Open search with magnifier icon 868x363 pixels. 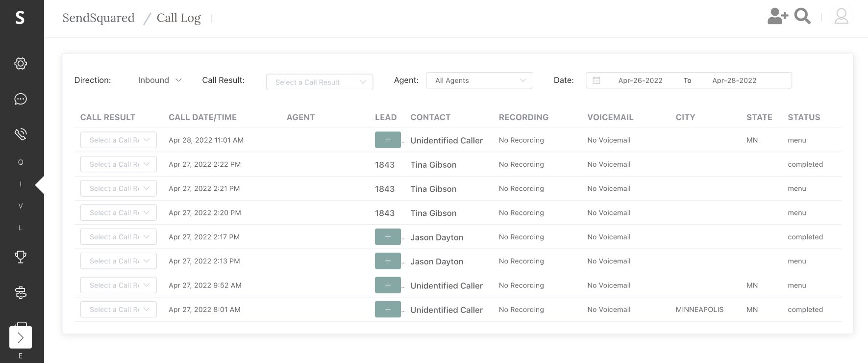pyautogui.click(x=802, y=16)
